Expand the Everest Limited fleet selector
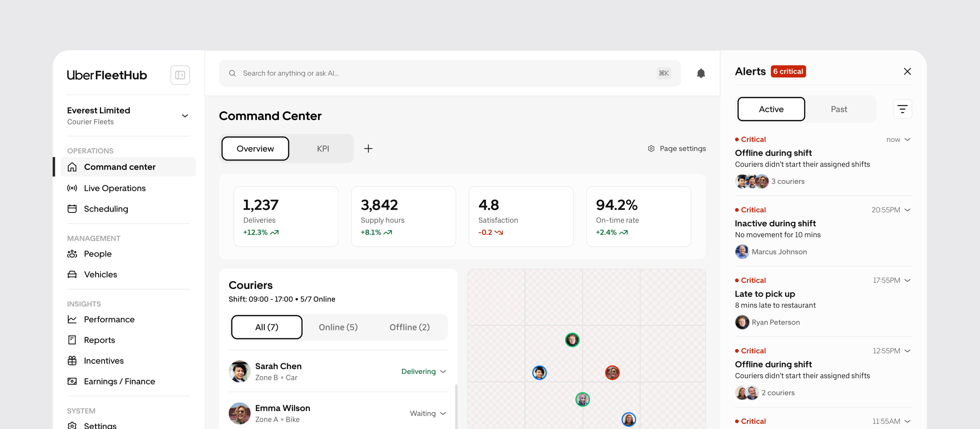This screenshot has height=429, width=980. (185, 116)
